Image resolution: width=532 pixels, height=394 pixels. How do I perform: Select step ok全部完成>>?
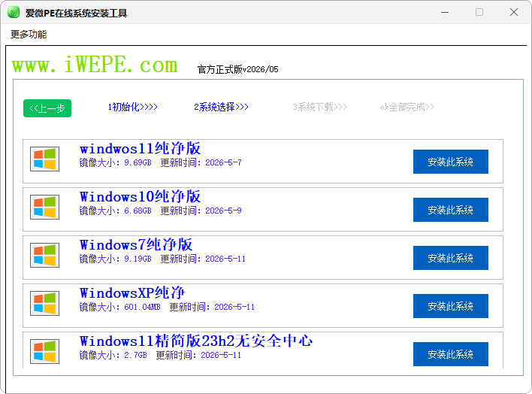click(407, 107)
